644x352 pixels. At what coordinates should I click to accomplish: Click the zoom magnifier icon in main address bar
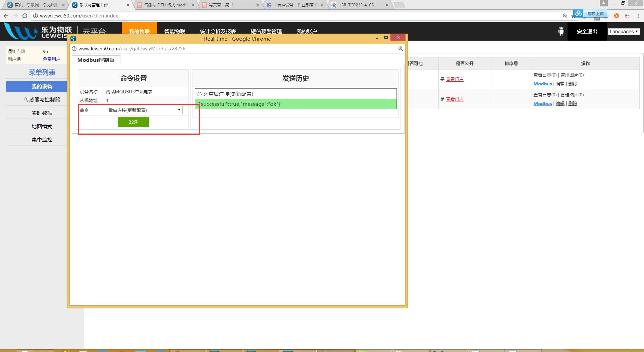click(x=565, y=16)
